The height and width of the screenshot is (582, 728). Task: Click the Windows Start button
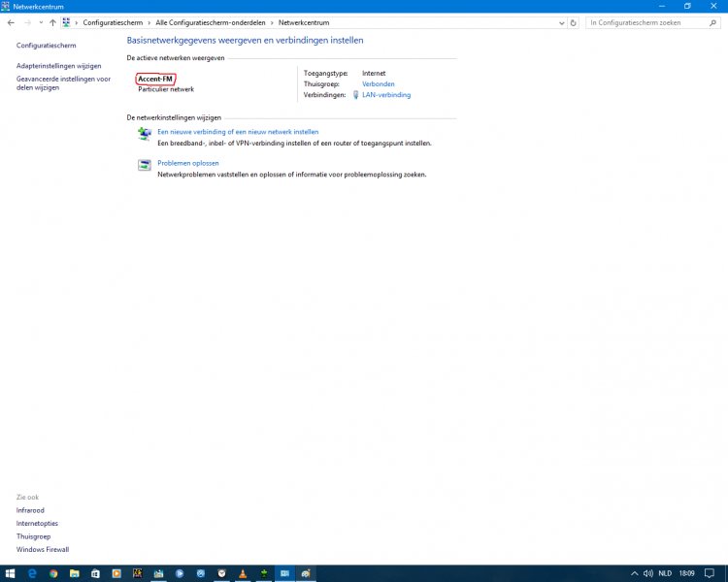(10, 573)
